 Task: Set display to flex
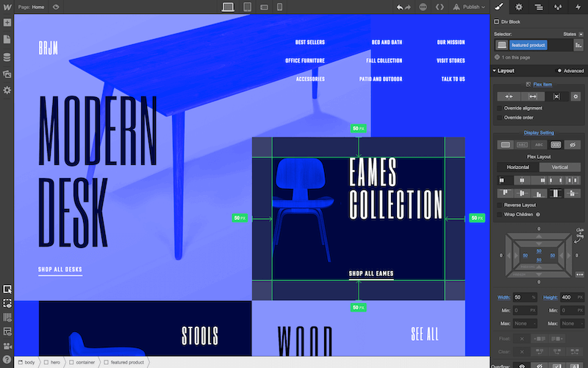pyautogui.click(x=556, y=145)
